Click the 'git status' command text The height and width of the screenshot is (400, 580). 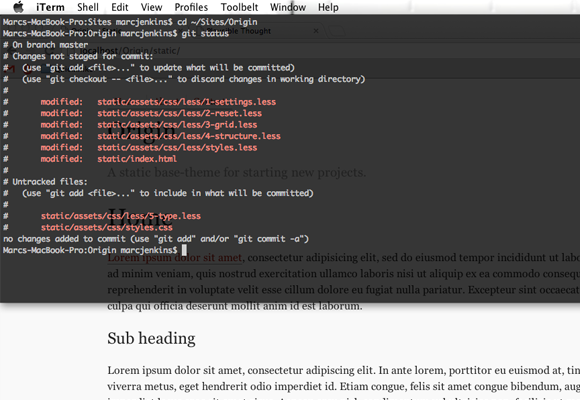click(205, 33)
